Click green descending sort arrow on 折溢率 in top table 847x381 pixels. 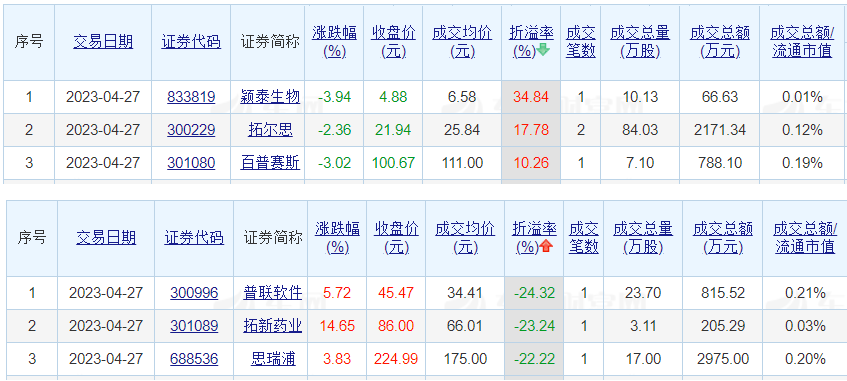click(x=543, y=51)
